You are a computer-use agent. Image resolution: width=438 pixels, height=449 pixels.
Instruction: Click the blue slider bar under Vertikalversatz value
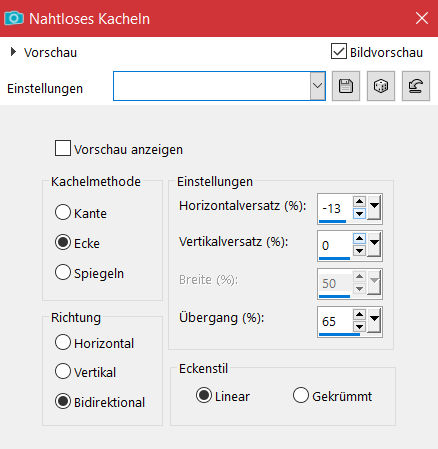coord(334,258)
